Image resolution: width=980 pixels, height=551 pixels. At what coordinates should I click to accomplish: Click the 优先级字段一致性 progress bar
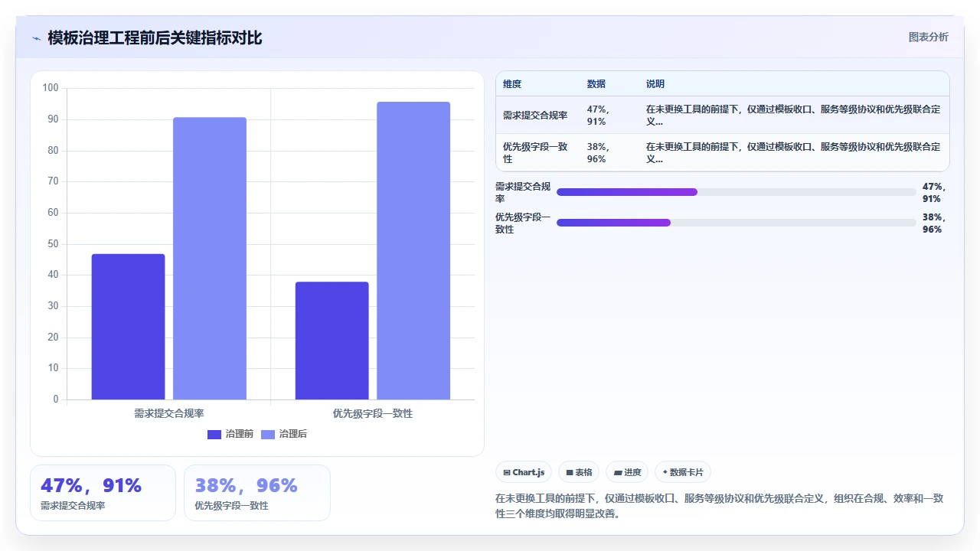click(x=737, y=223)
